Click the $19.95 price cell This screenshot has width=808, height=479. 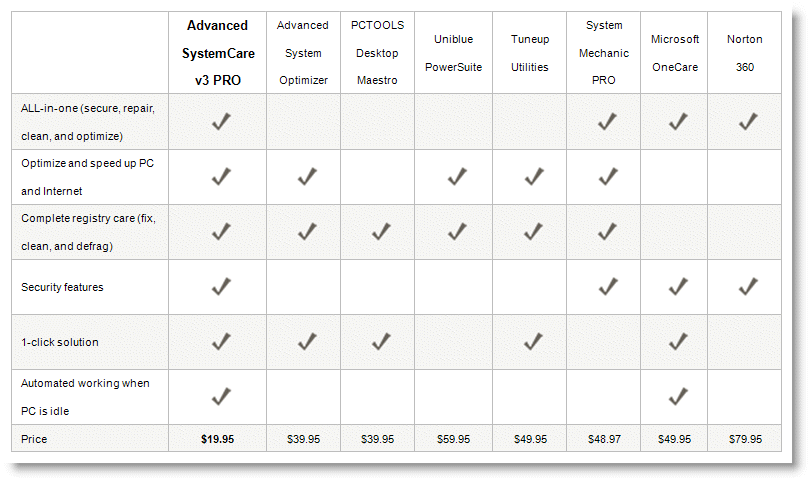pos(217,439)
